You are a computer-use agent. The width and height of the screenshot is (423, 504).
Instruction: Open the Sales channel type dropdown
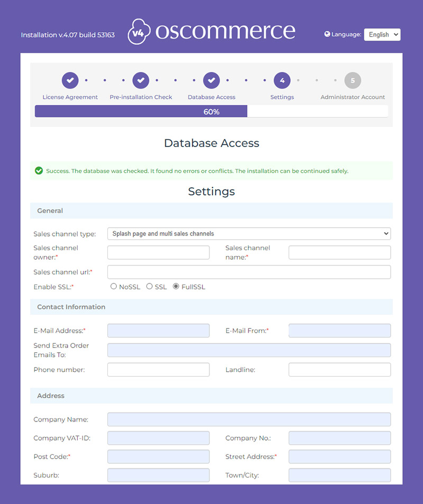pyautogui.click(x=249, y=233)
